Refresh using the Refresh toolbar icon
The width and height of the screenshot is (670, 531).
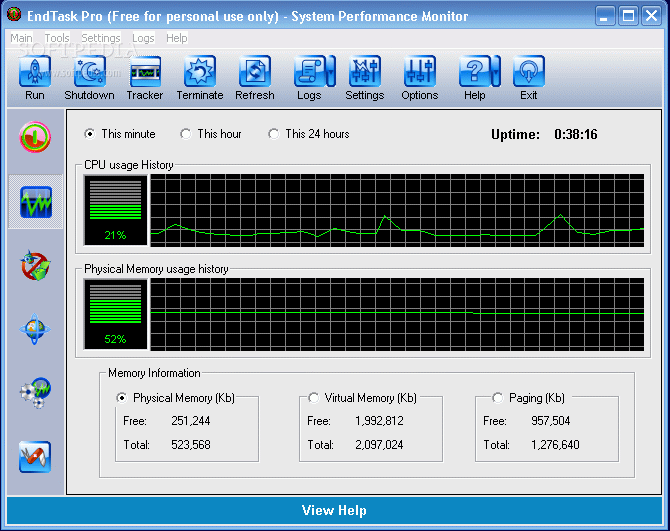click(x=255, y=71)
